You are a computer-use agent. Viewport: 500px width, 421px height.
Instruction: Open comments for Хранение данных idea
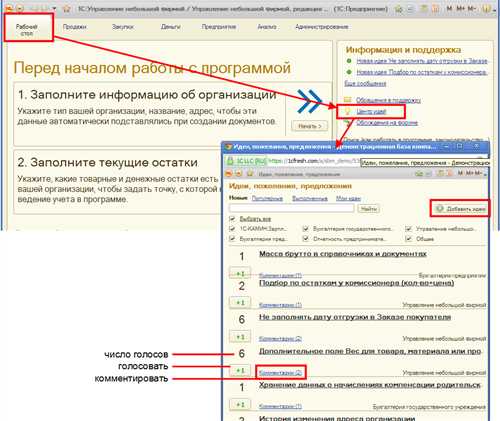coord(280,406)
